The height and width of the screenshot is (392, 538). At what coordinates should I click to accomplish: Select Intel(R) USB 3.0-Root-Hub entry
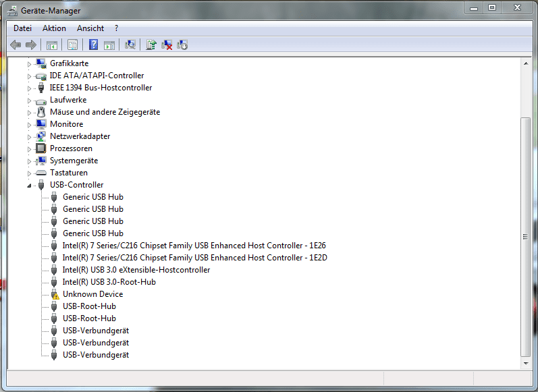pos(109,282)
